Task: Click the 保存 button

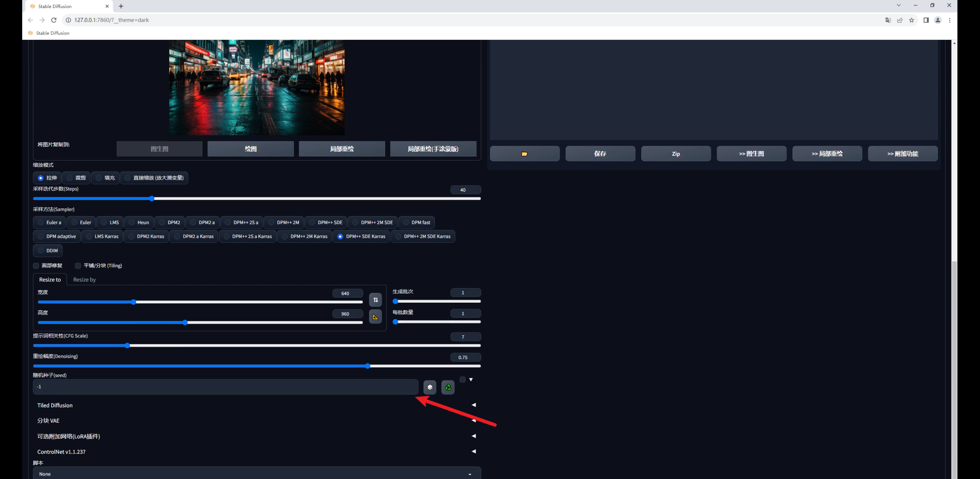Action: pos(600,154)
